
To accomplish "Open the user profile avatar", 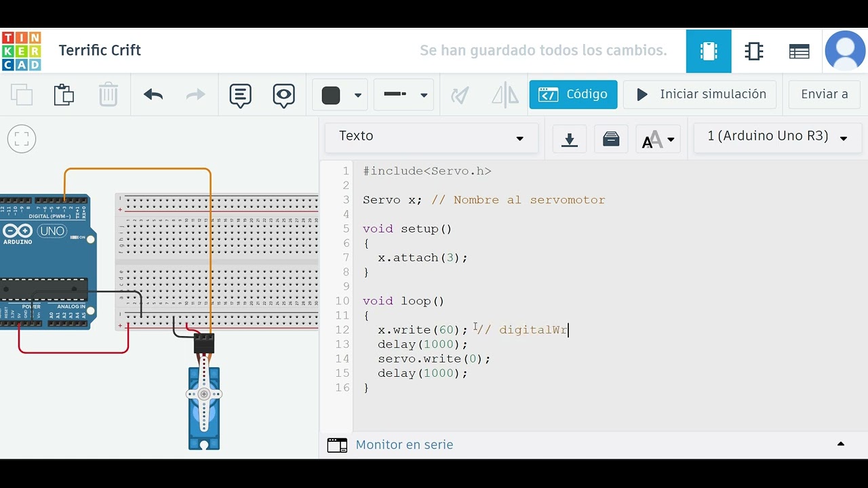I will tap(845, 51).
